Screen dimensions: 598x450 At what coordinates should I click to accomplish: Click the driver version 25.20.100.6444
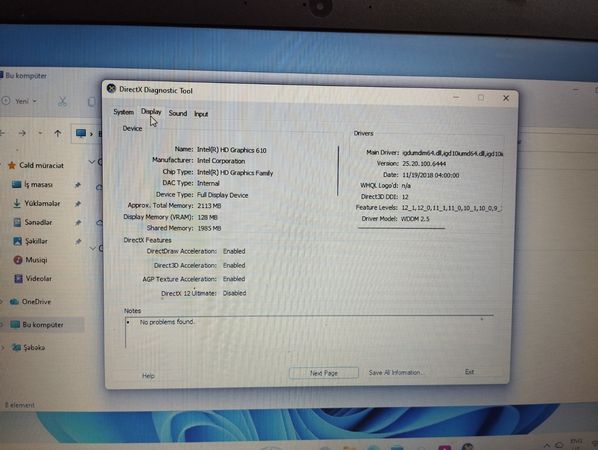click(424, 164)
